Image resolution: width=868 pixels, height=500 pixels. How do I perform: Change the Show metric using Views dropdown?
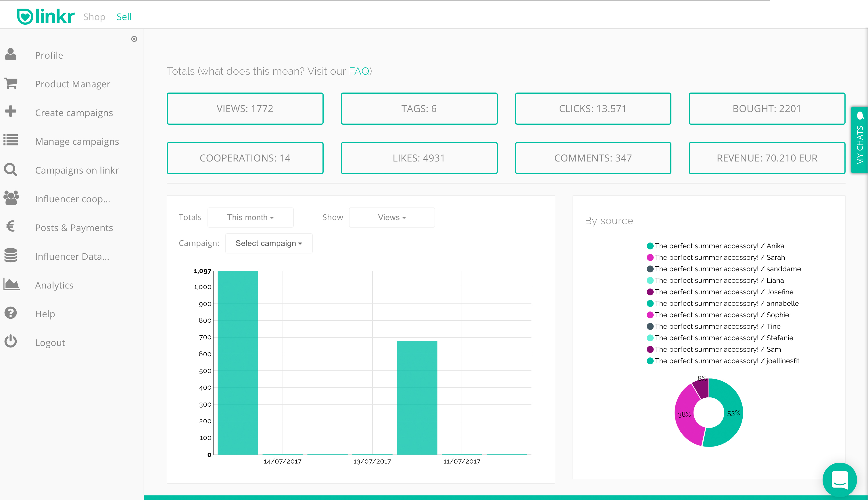tap(391, 217)
